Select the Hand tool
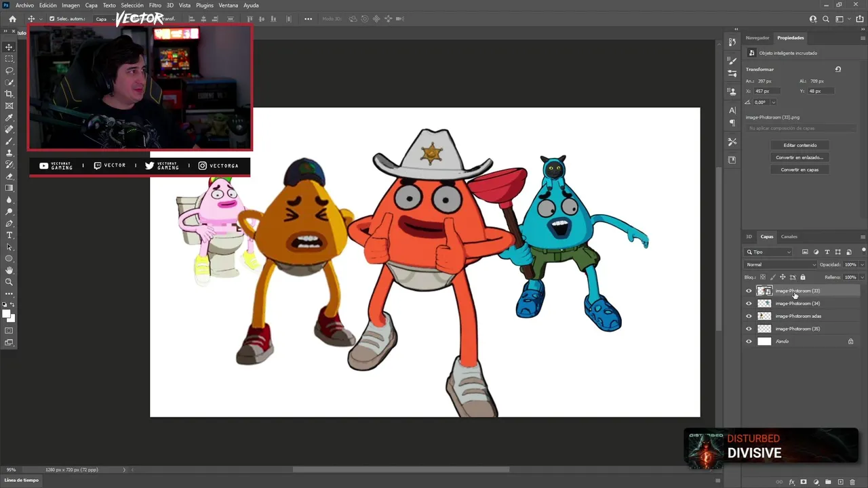 (9, 270)
